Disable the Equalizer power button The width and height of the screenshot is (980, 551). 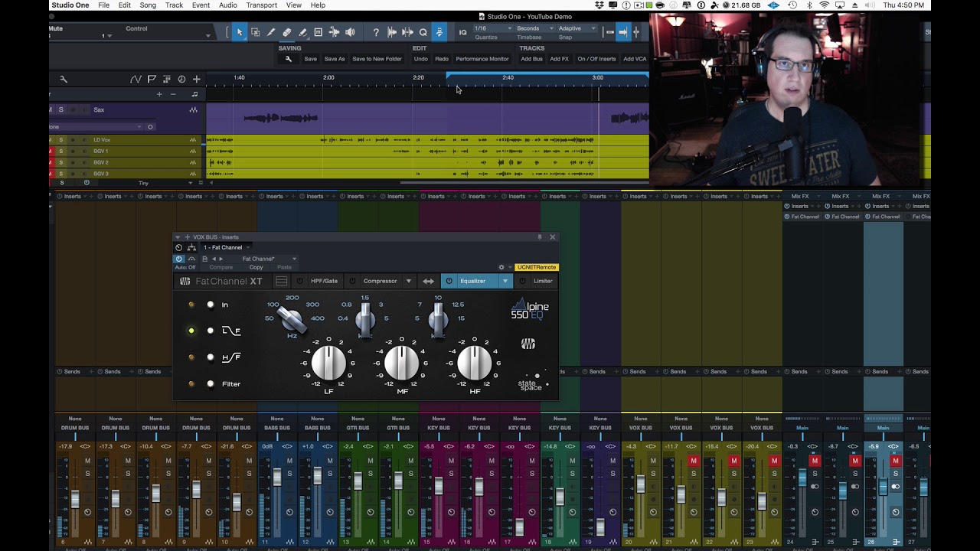pos(449,281)
